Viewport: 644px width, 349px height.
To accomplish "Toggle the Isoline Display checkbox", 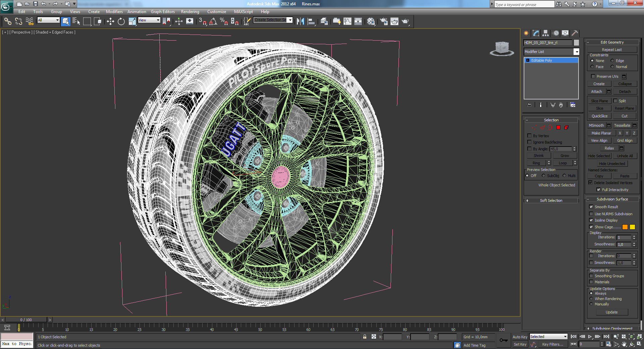I will [591, 220].
